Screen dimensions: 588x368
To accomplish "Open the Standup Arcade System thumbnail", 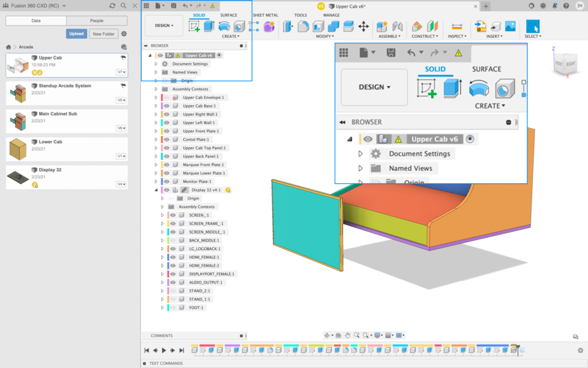I will [x=17, y=93].
